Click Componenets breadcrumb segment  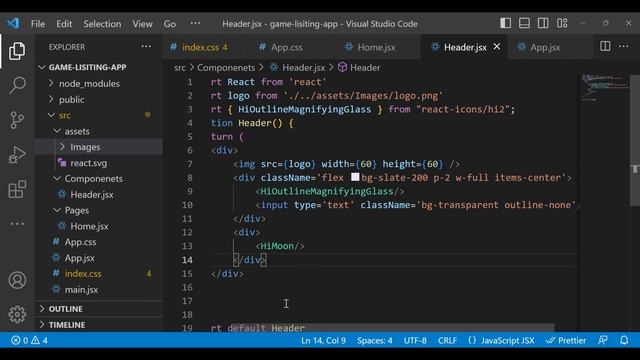tap(226, 68)
